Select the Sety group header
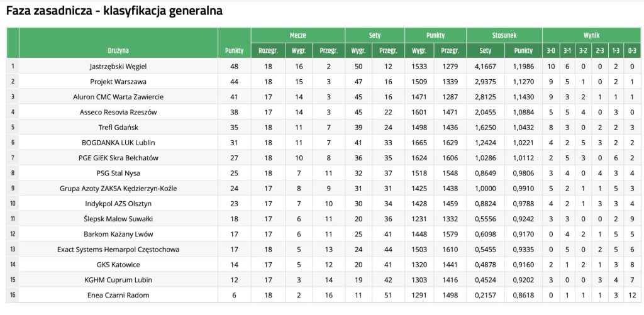Viewport: 644px width, 315px height. click(x=375, y=36)
